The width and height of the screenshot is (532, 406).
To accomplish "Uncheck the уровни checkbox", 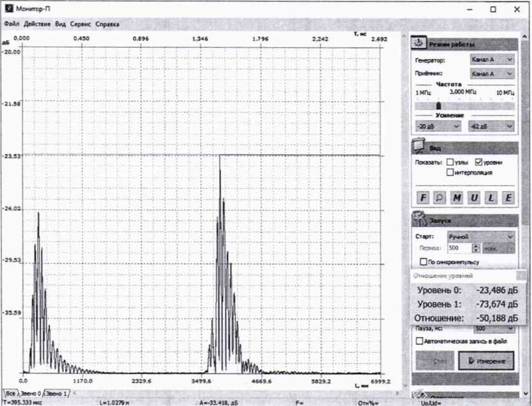I will pyautogui.click(x=478, y=162).
